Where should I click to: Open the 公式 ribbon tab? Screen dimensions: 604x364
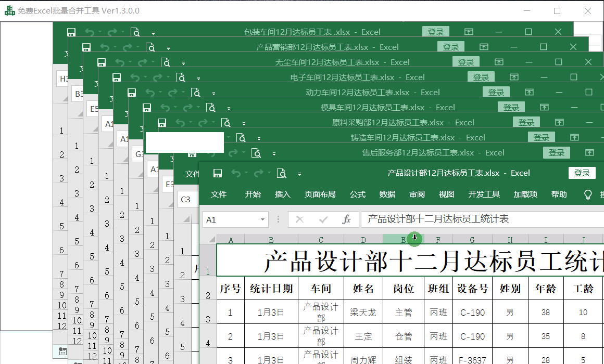coord(358,194)
